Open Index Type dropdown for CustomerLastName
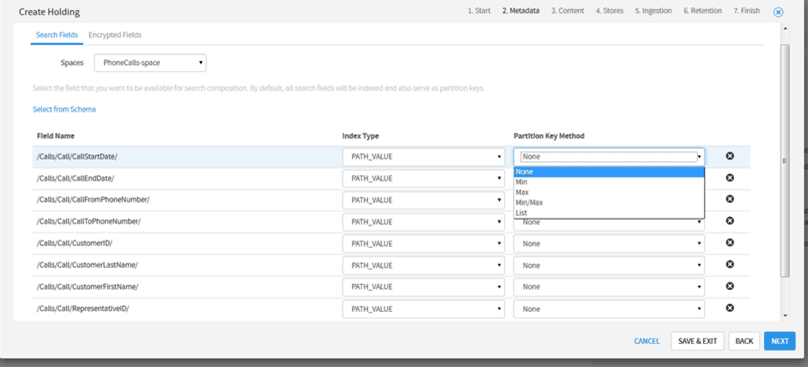 coord(424,265)
